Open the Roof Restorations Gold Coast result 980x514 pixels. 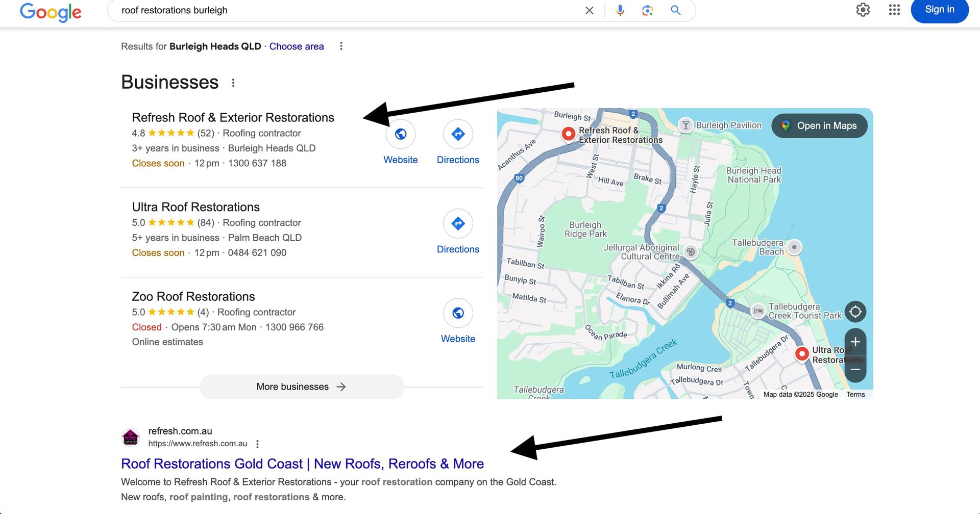(x=302, y=464)
